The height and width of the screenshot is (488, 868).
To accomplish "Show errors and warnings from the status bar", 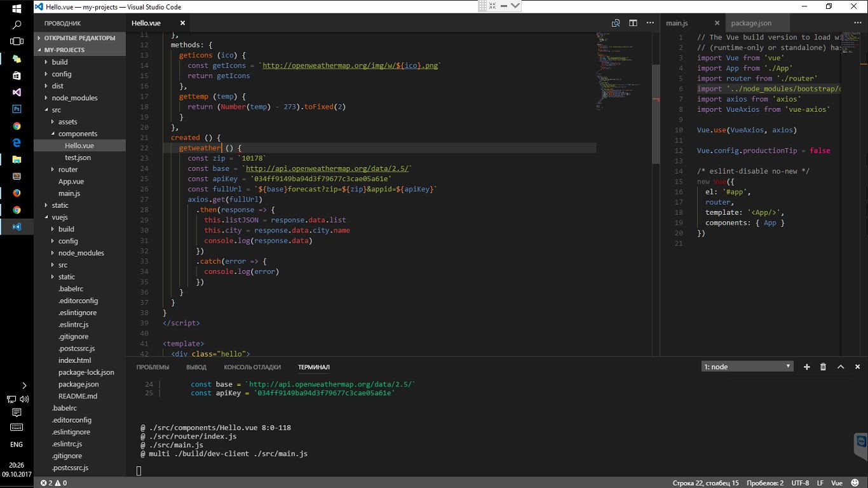I will 54,483.
